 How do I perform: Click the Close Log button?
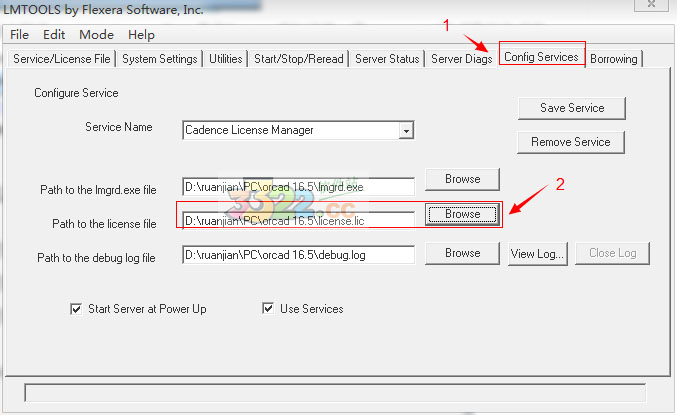click(x=613, y=253)
